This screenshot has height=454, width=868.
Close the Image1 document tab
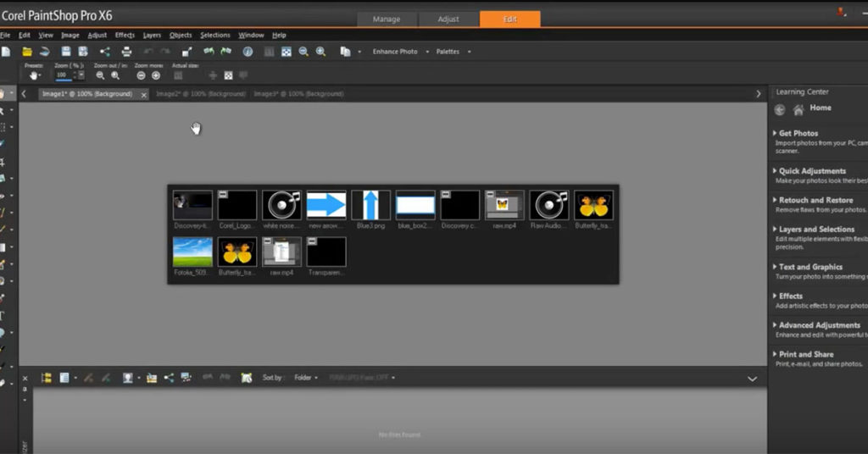[x=144, y=95]
